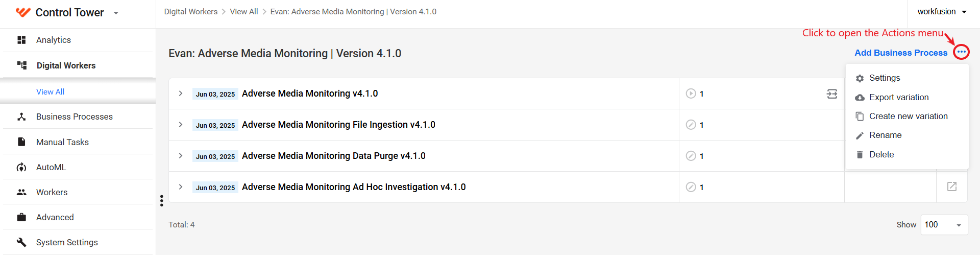
Task: Click the sidebar resize handle dots
Action: coord(162,200)
